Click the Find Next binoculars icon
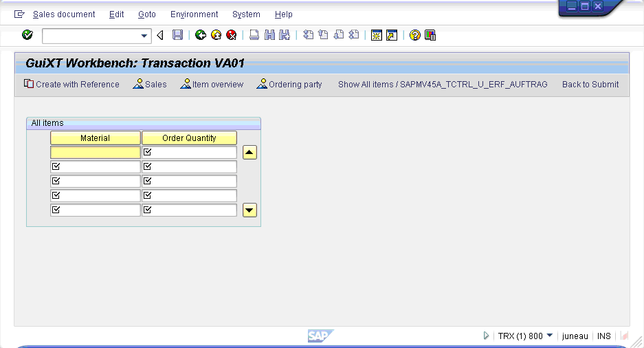Viewport: 644px width, 348px height. (285, 35)
